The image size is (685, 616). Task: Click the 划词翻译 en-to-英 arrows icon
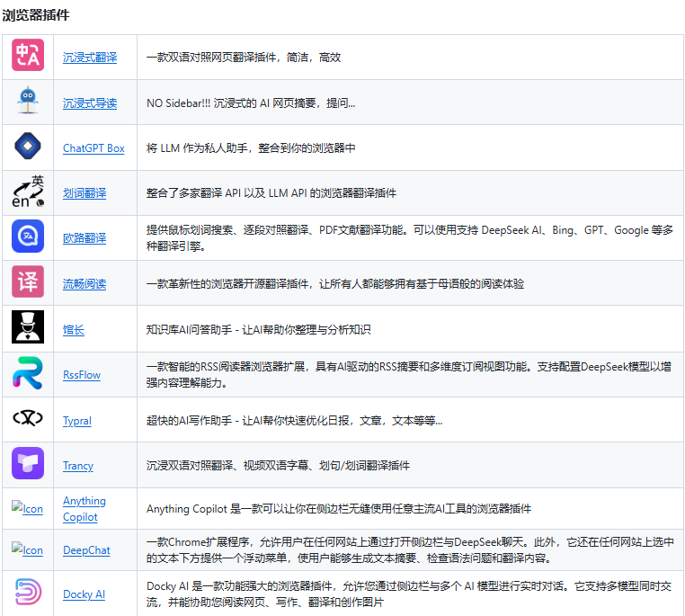(28, 192)
